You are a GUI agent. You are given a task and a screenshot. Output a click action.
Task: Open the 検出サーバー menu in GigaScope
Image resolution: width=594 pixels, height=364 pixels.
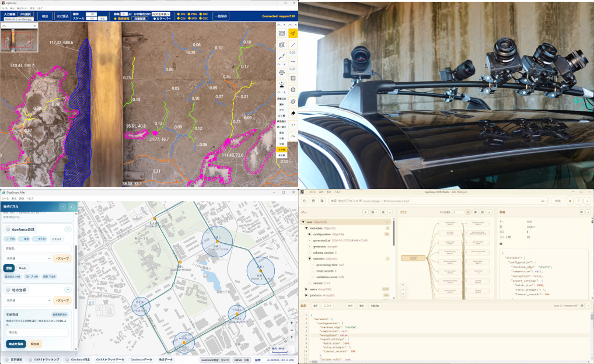pos(22,8)
